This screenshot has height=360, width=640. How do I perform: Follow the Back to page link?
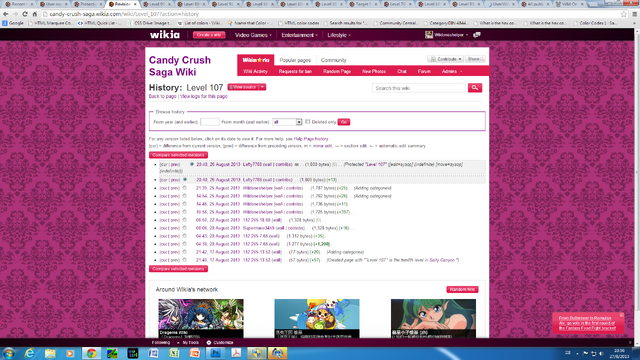[x=162, y=96]
